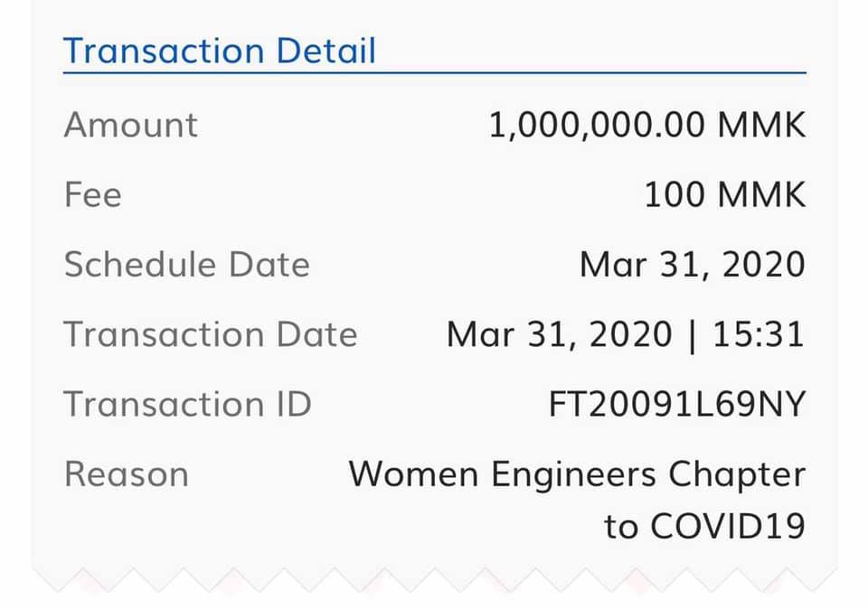Select the Fee label
Image resolution: width=868 pixels, height=609 pixels.
92,194
